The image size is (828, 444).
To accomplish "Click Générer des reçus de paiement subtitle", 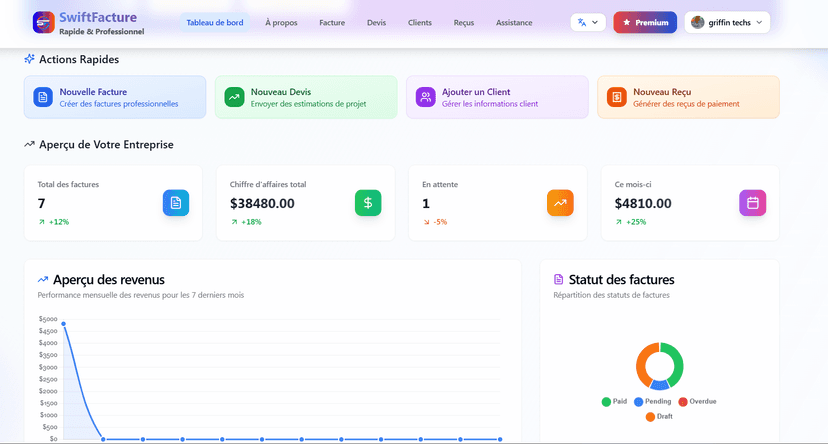I will (x=686, y=104).
